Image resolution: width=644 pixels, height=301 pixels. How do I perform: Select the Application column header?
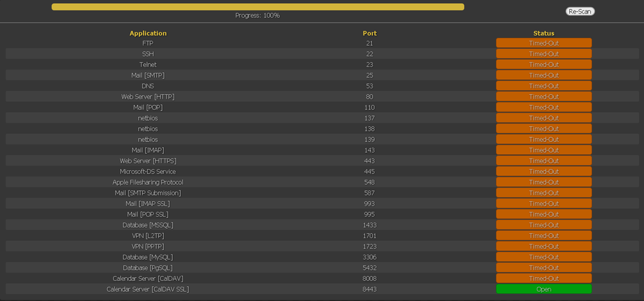coord(148,34)
